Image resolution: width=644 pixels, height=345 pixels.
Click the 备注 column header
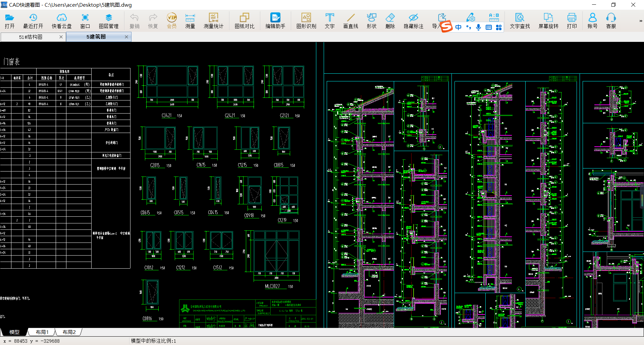click(111, 75)
